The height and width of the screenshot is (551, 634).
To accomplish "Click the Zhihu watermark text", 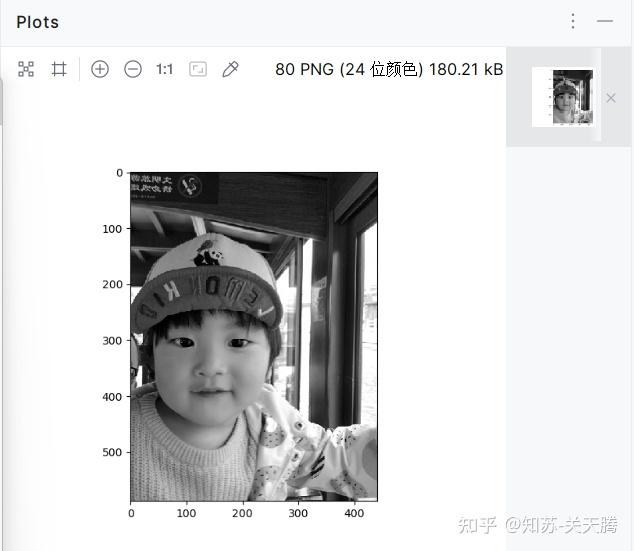I will click(x=538, y=525).
